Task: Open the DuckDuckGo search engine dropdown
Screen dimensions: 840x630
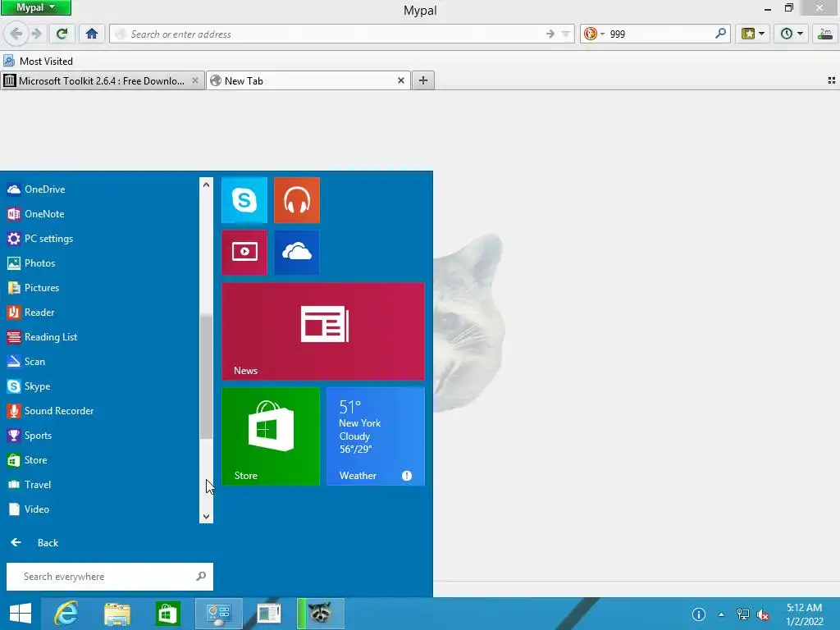Action: 594,34
